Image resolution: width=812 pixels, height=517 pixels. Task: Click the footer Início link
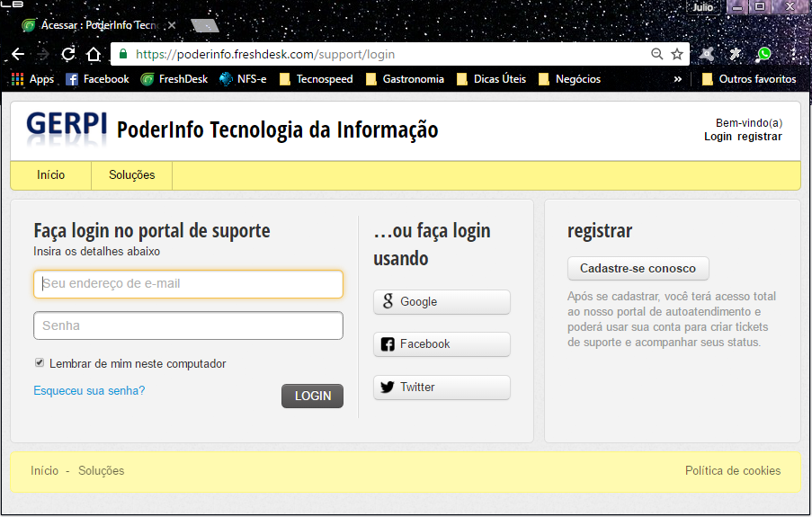point(45,471)
